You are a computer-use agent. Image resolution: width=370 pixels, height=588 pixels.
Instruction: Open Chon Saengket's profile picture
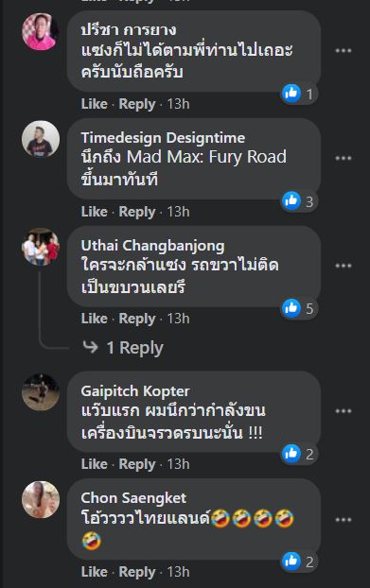(x=41, y=499)
